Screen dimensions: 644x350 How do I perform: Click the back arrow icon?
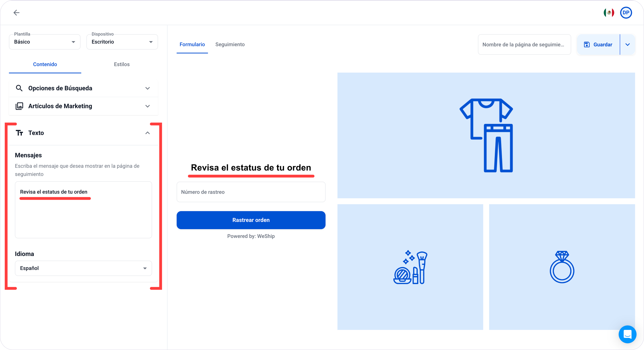[x=17, y=12]
